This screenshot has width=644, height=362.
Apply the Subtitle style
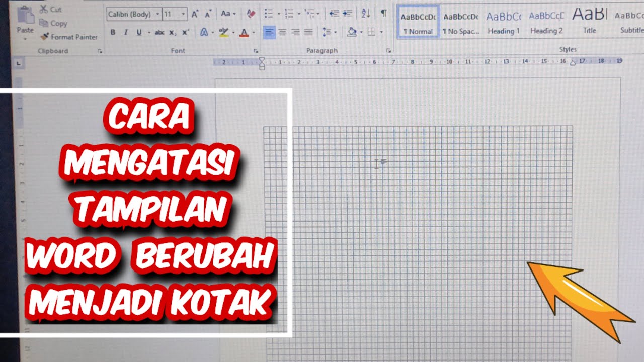[630, 22]
